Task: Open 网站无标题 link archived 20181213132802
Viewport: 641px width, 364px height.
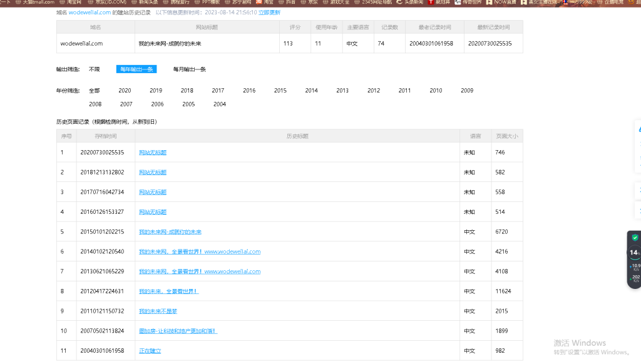Action: point(153,173)
